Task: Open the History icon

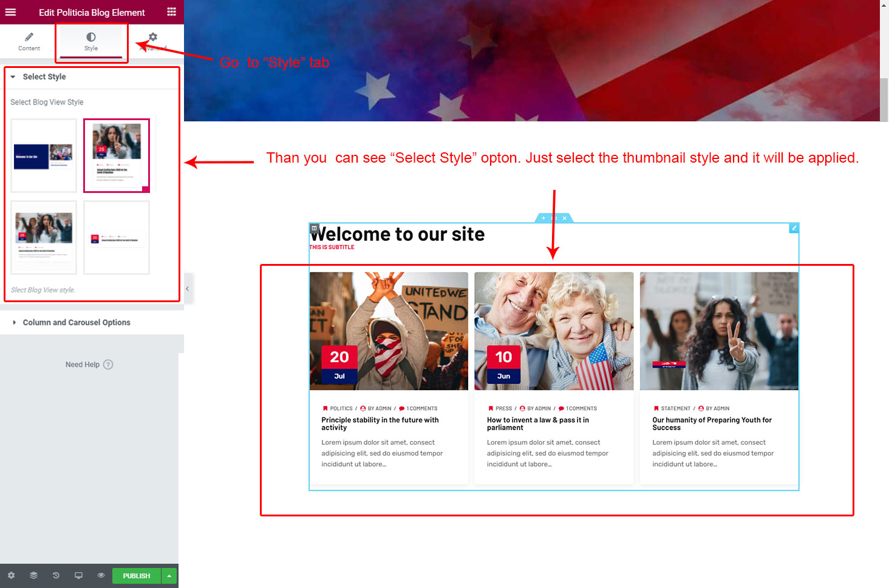Action: [x=56, y=575]
